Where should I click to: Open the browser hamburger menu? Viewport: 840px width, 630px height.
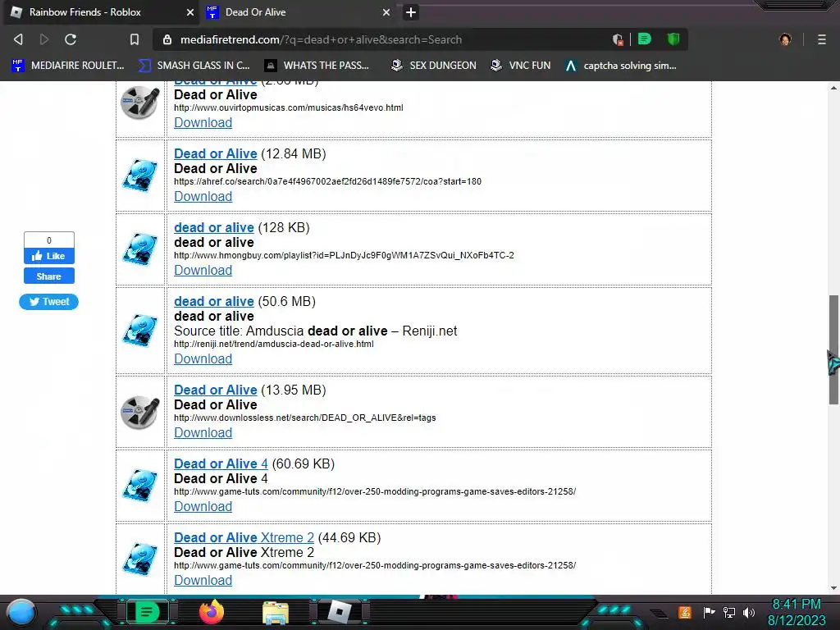822,39
